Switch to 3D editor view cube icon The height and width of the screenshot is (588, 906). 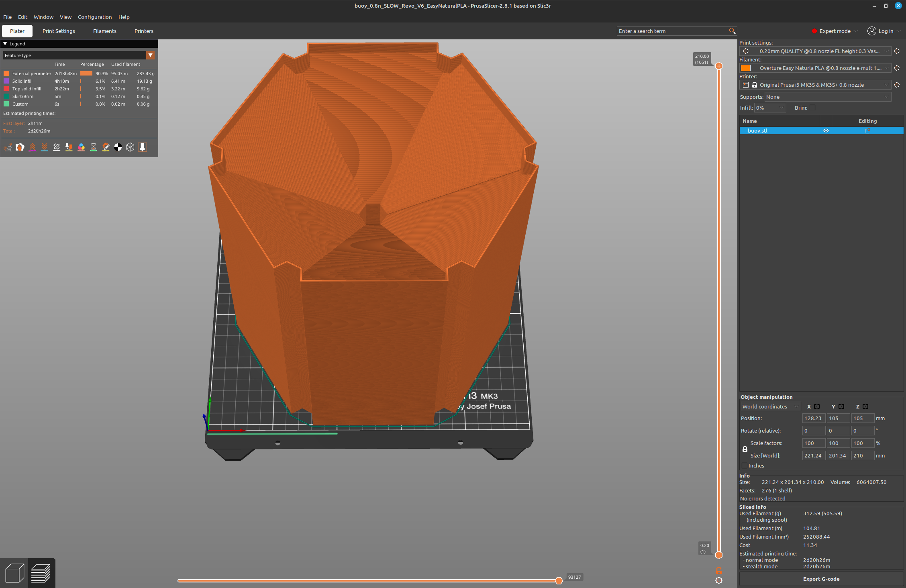(x=14, y=573)
